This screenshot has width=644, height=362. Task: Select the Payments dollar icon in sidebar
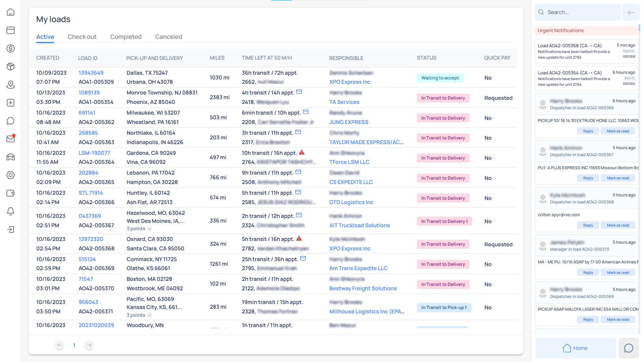pyautogui.click(x=11, y=48)
